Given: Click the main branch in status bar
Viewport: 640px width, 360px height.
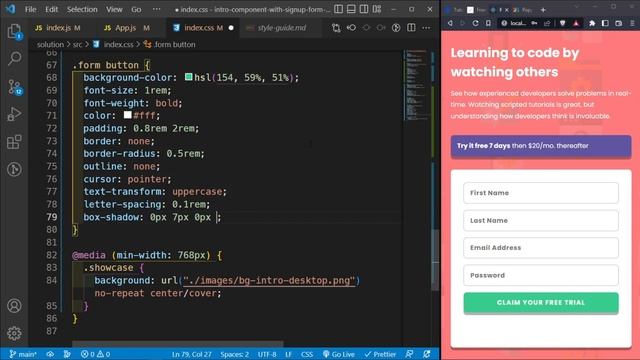Looking at the screenshot, I should point(23,354).
